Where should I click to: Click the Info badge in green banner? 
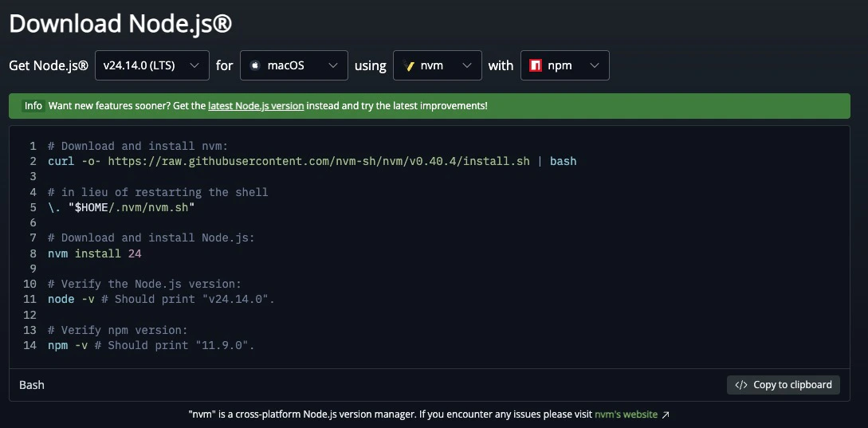point(33,106)
